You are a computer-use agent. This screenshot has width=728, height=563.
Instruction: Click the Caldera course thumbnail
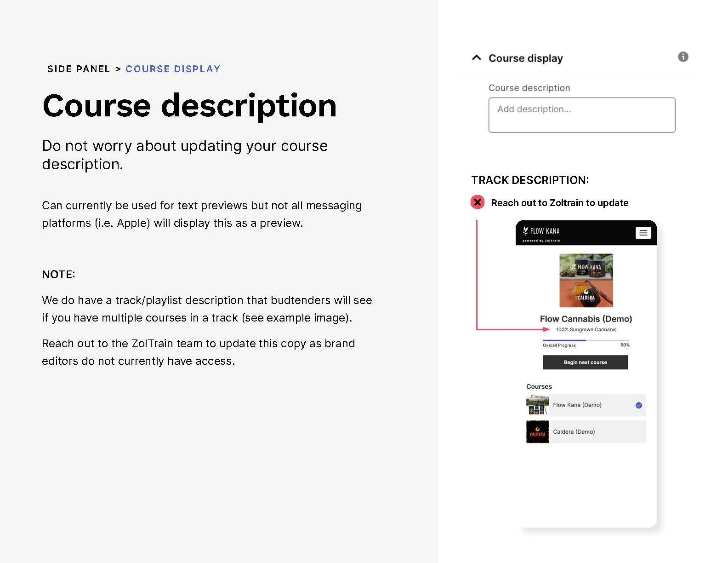coord(537,432)
